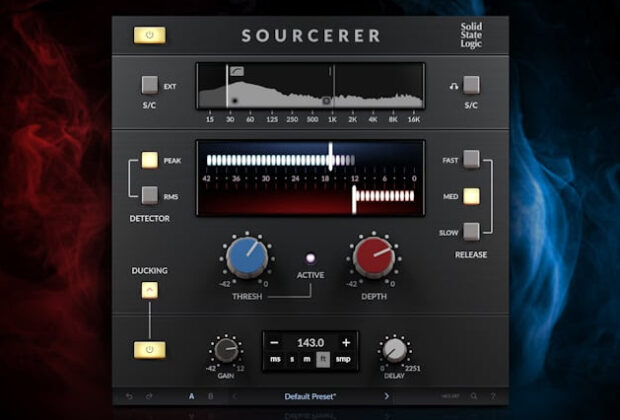Click the 16K frequency label
This screenshot has height=420, width=620.
point(414,119)
